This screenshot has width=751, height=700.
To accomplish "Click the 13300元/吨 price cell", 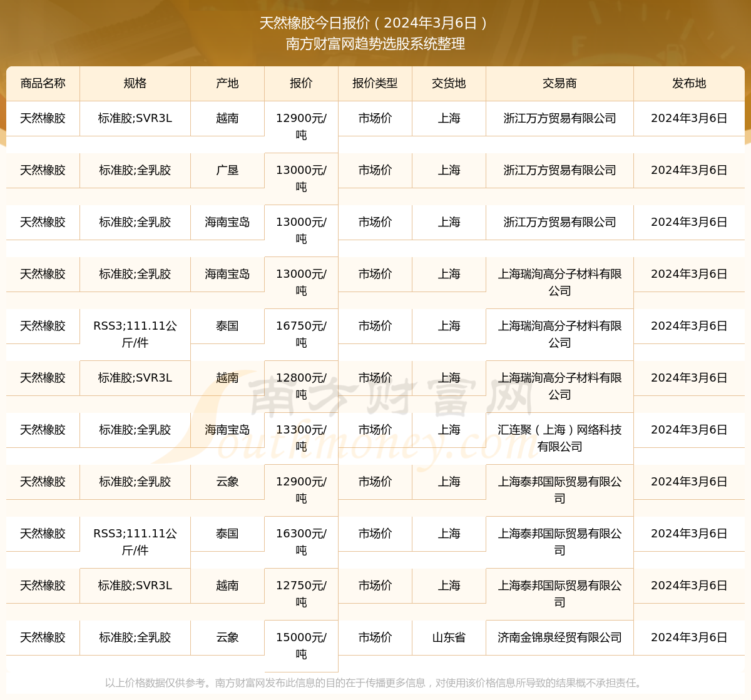I will click(301, 438).
